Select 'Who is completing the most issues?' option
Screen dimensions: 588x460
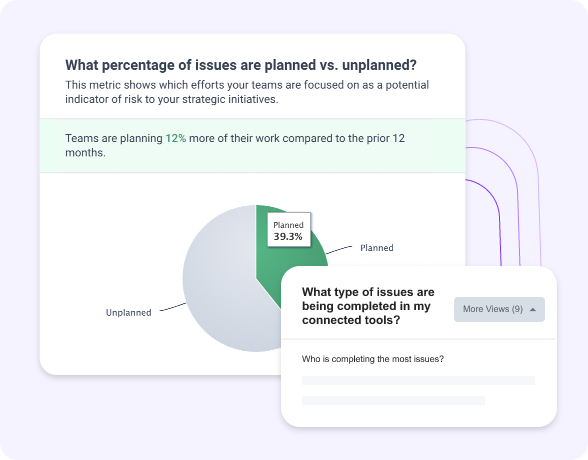pyautogui.click(x=373, y=359)
